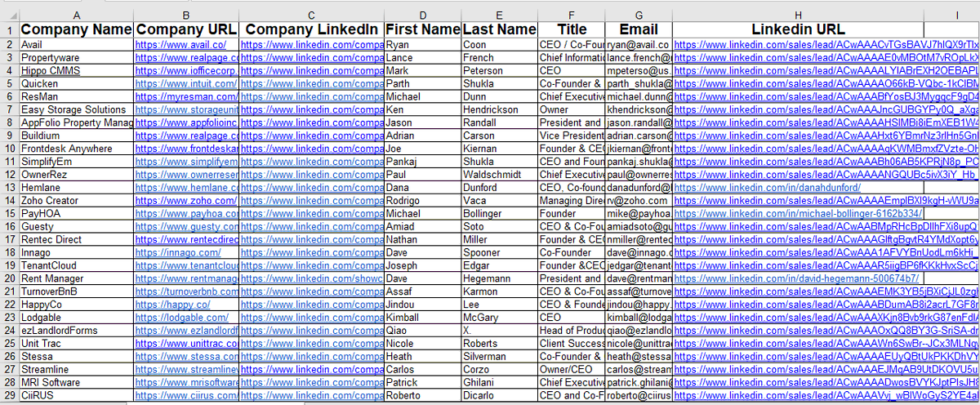Select the CiiRUS company cell

tap(76, 396)
